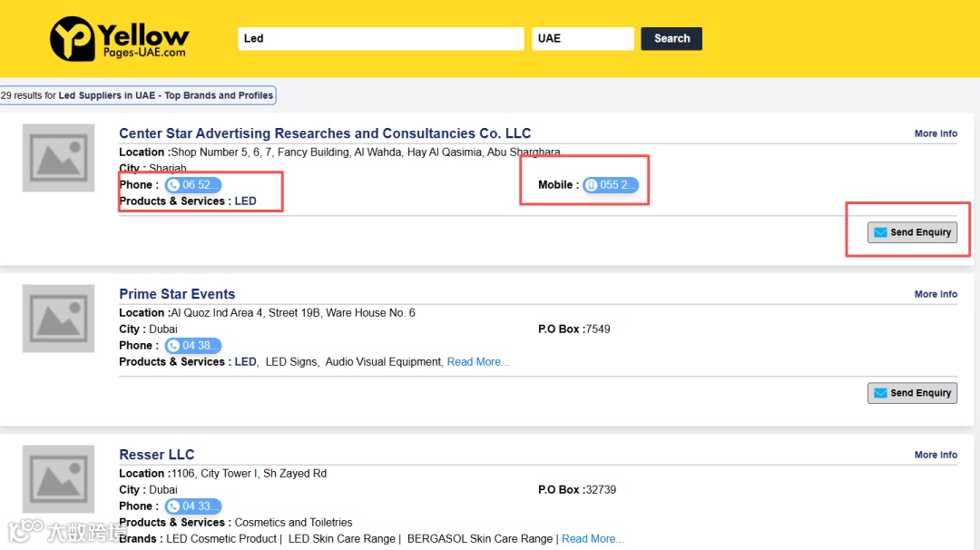
Task: Send Enquiry to Center Star Advertising
Action: [912, 231]
